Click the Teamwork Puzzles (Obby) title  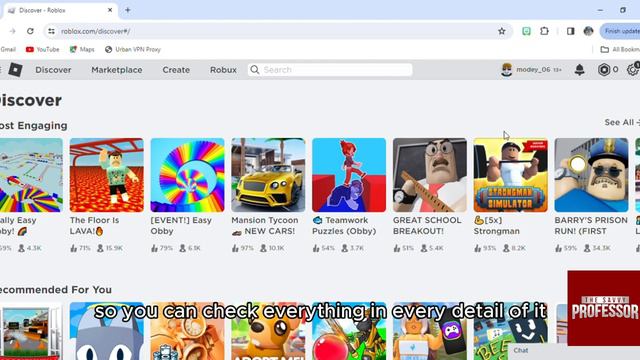pyautogui.click(x=344, y=226)
